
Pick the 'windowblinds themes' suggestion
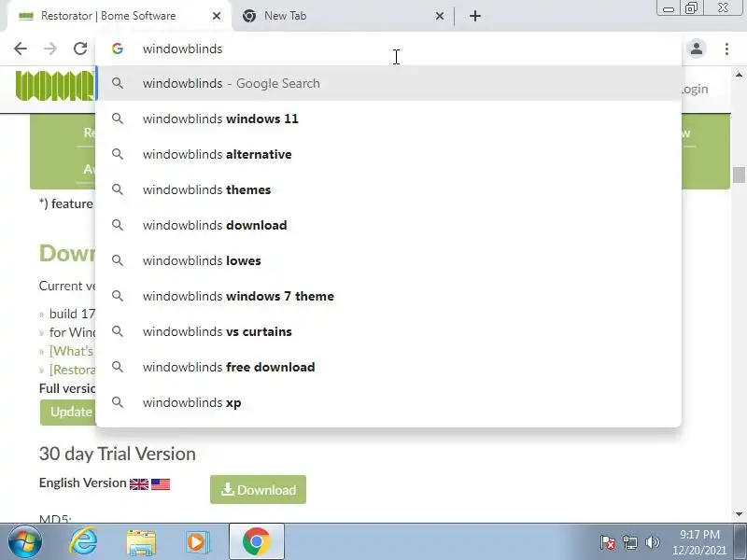388,189
